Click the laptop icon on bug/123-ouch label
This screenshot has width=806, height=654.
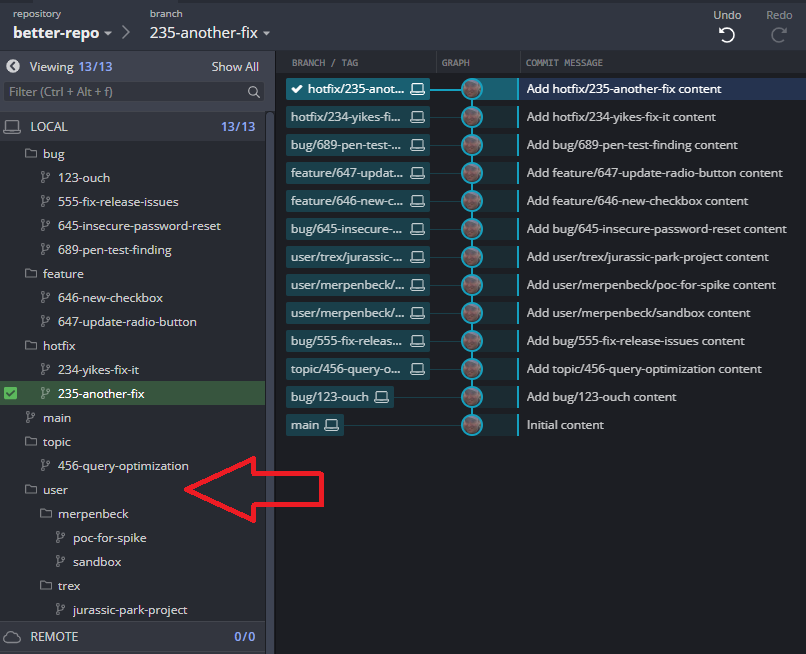381,397
